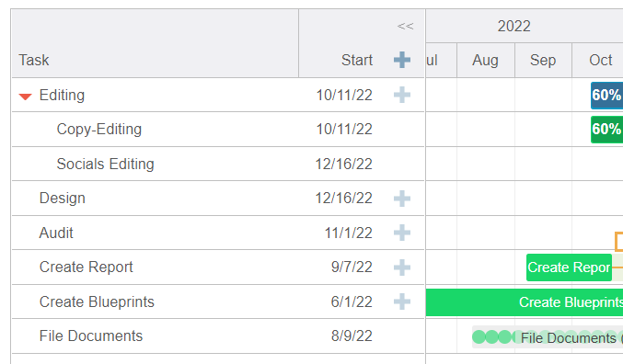Click the Task column header
623x364 pixels.
pyautogui.click(x=34, y=60)
